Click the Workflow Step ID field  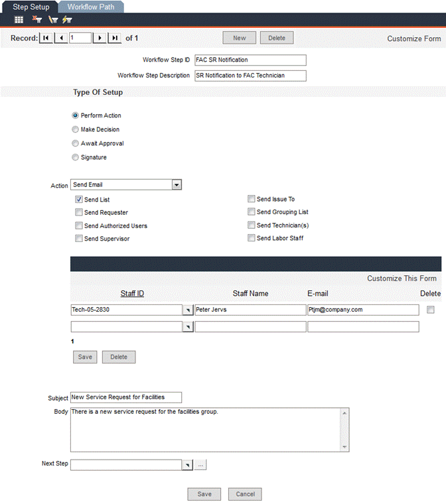[x=250, y=60]
